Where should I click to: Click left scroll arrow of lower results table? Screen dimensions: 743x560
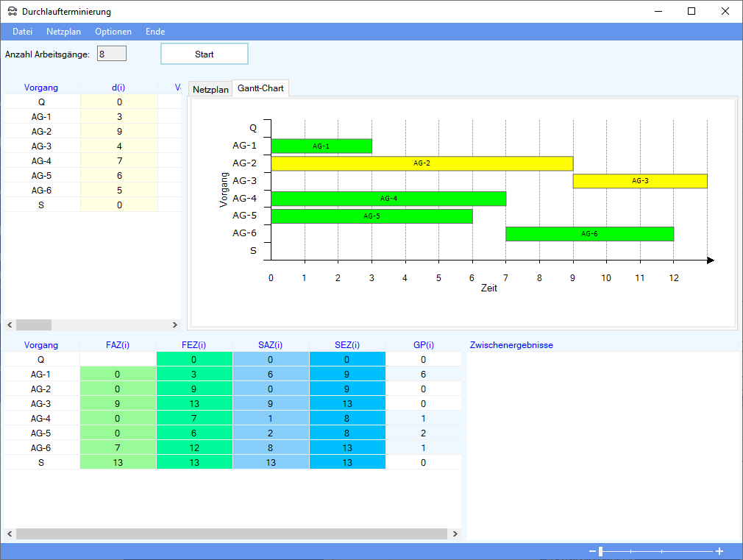[x=10, y=534]
